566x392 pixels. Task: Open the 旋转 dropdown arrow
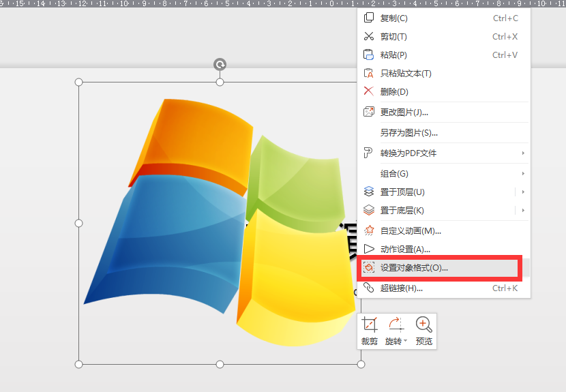405,341
